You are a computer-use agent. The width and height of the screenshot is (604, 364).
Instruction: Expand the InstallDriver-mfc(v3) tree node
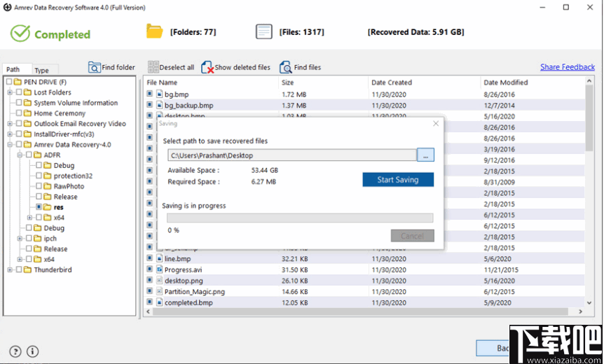pos(10,134)
